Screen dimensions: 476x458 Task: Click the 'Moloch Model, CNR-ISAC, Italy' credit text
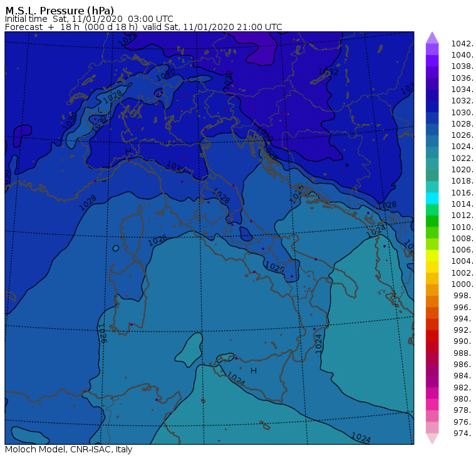coord(69,449)
